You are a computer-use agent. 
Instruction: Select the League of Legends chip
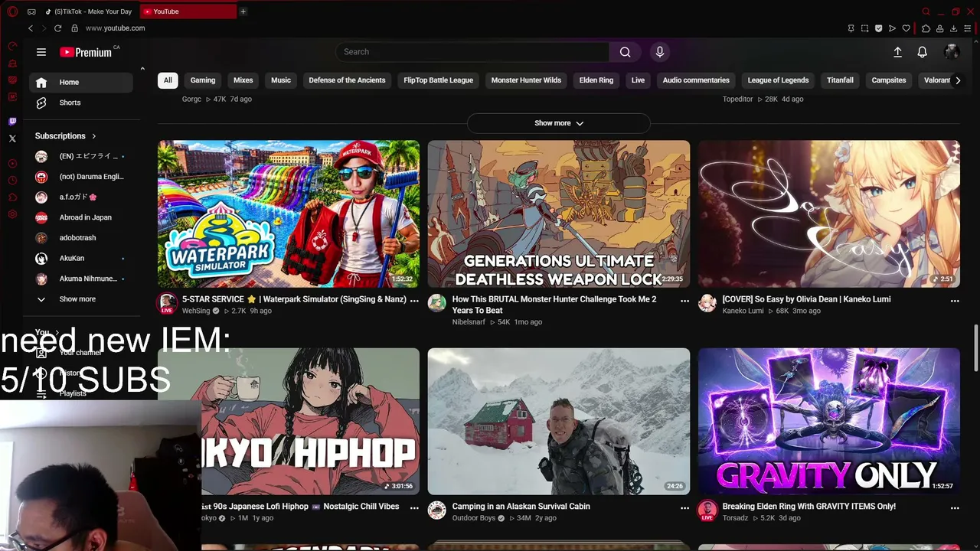coord(778,80)
